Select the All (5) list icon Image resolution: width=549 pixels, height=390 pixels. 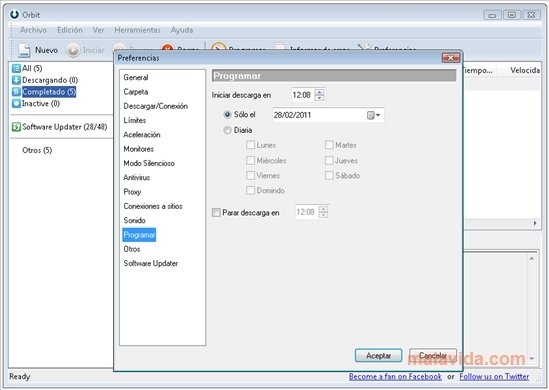[x=16, y=68]
